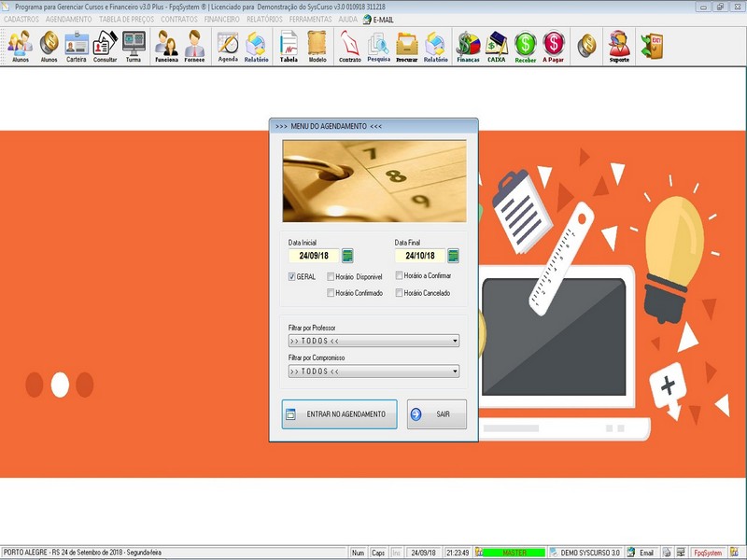Screen dimensions: 747x560
Task: Open the Contrato pen icon
Action: [349, 46]
